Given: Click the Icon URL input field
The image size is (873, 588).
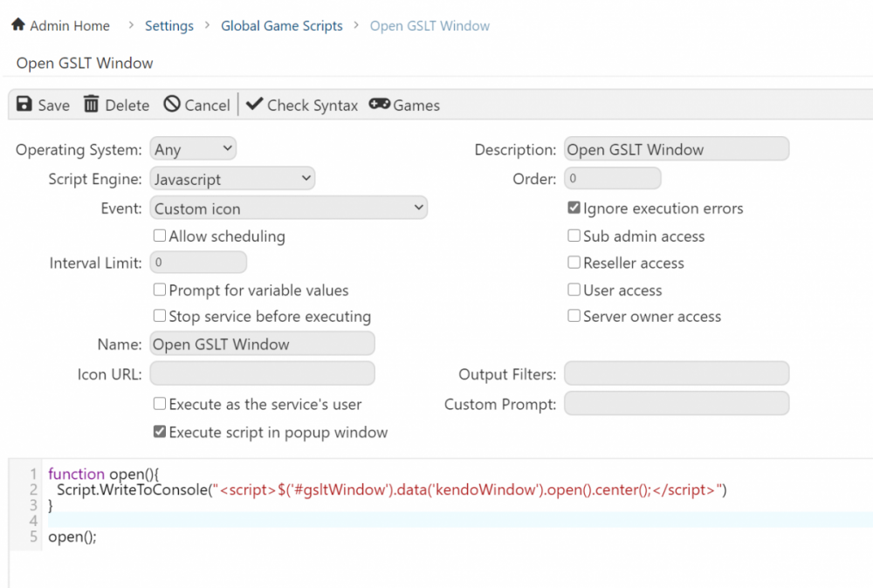Looking at the screenshot, I should [x=262, y=373].
